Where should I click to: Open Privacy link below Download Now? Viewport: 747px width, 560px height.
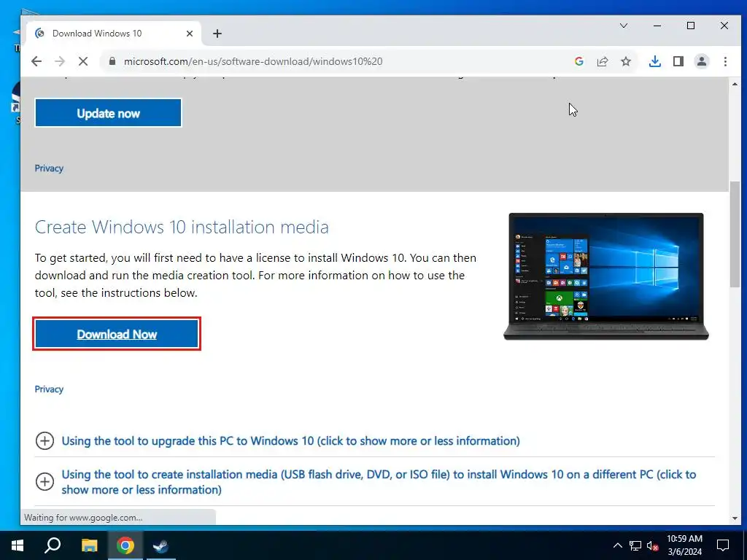49,389
